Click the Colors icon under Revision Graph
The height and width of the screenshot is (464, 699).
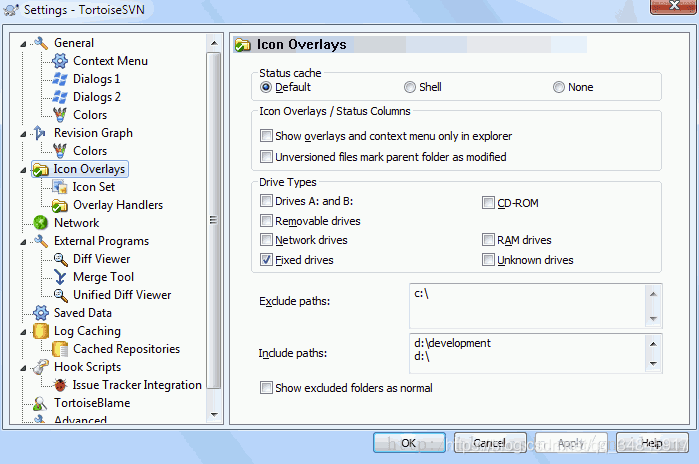tap(60, 151)
